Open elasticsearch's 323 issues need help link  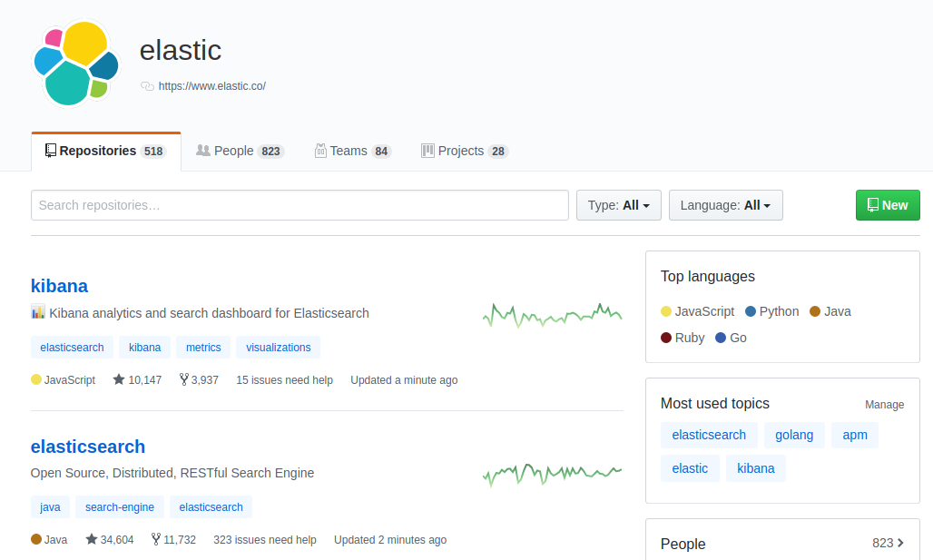tap(265, 540)
